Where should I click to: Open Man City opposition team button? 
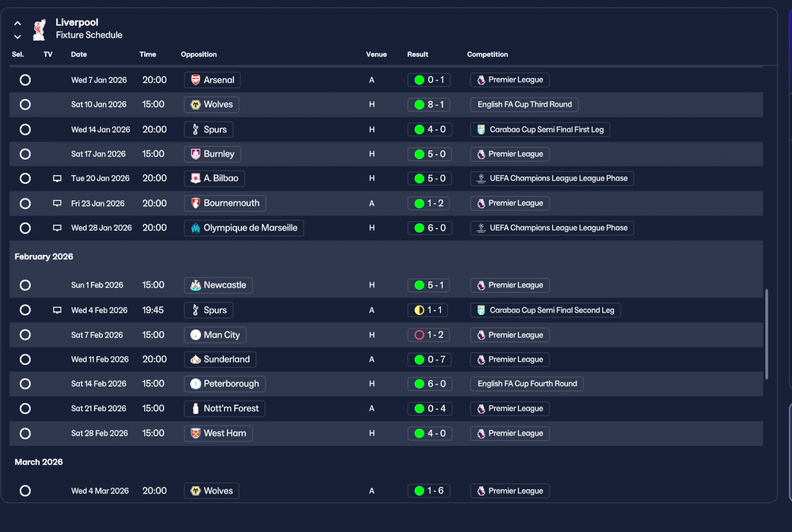215,335
